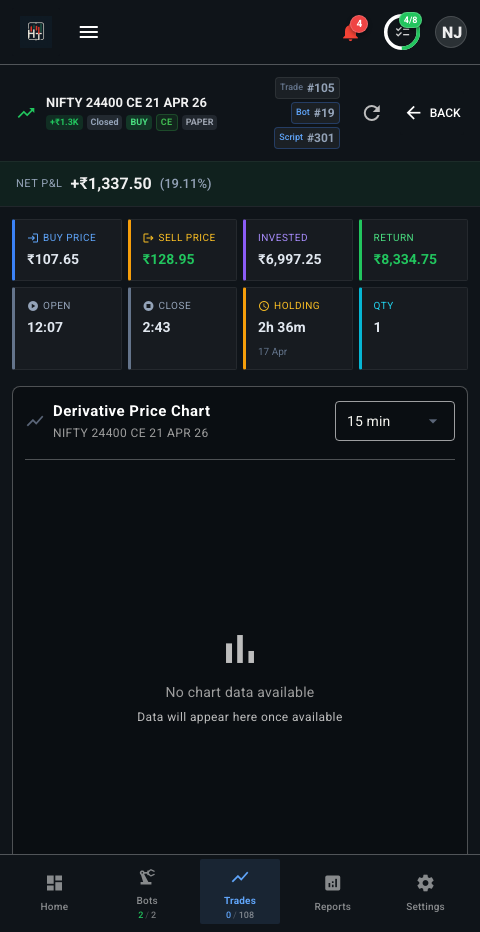Image resolution: width=480 pixels, height=932 pixels.
Task: Click the green trending-up icon beside NIFTY title
Action: (x=26, y=113)
